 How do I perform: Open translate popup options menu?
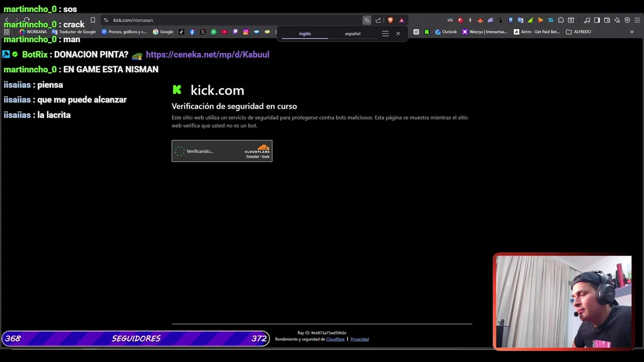(x=385, y=34)
